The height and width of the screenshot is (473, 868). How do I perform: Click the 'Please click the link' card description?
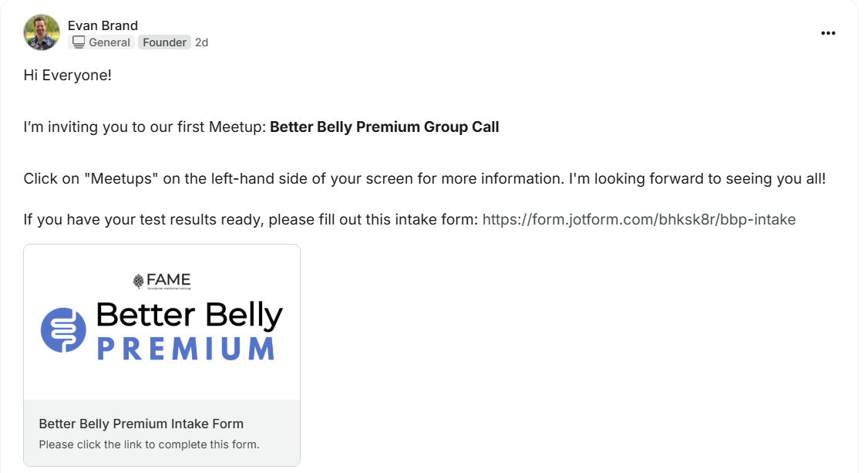[x=149, y=444]
